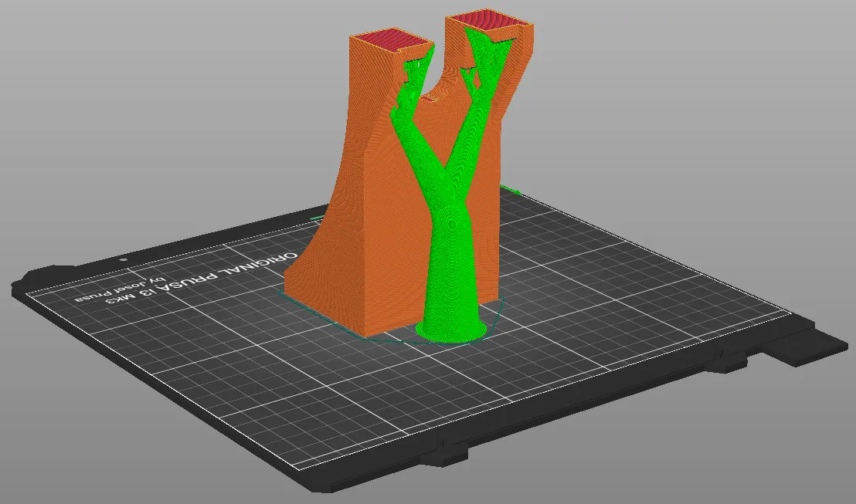The width and height of the screenshot is (856, 504).
Task: Click the curved orange foot of the model
Action: click(x=309, y=255)
